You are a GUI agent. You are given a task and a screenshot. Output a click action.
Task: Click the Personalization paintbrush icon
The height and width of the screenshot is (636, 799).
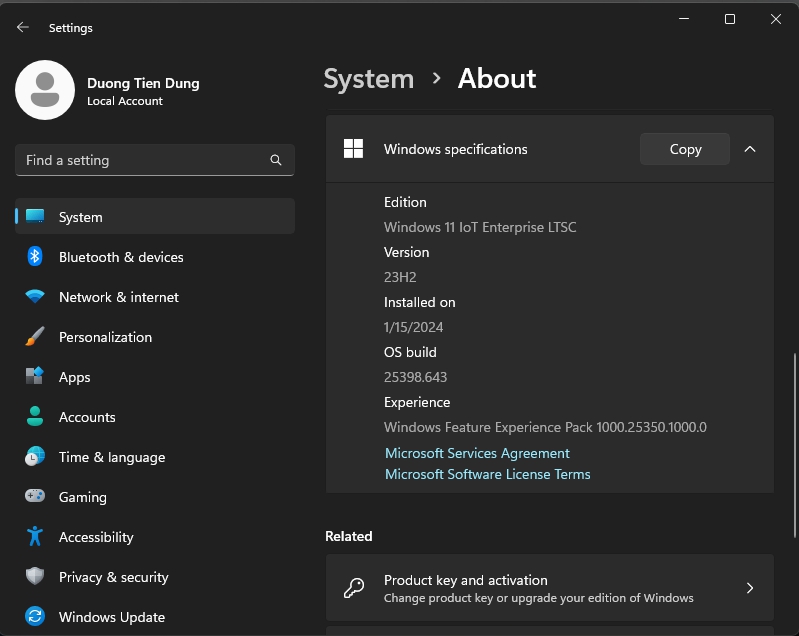point(35,337)
